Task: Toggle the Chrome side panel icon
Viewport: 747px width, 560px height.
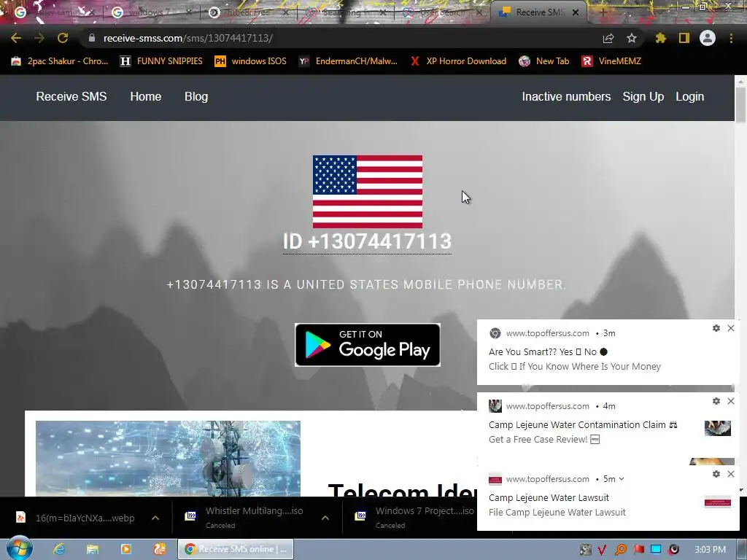Action: point(684,38)
